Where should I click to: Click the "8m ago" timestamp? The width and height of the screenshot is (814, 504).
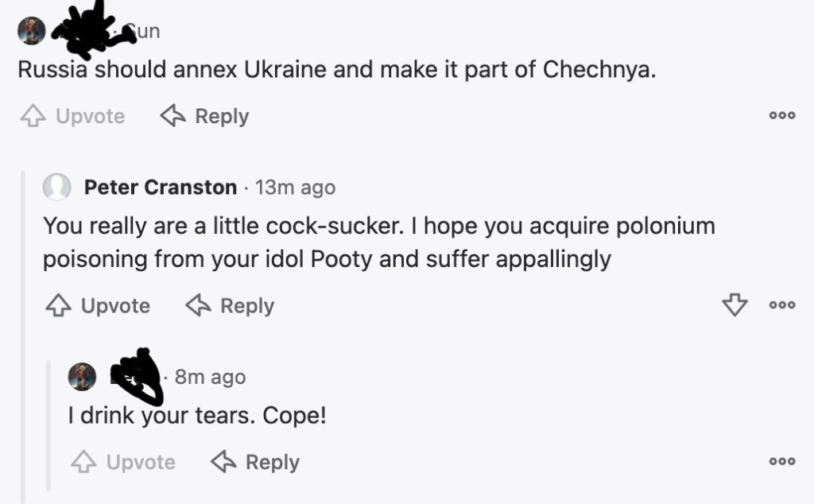(210, 377)
